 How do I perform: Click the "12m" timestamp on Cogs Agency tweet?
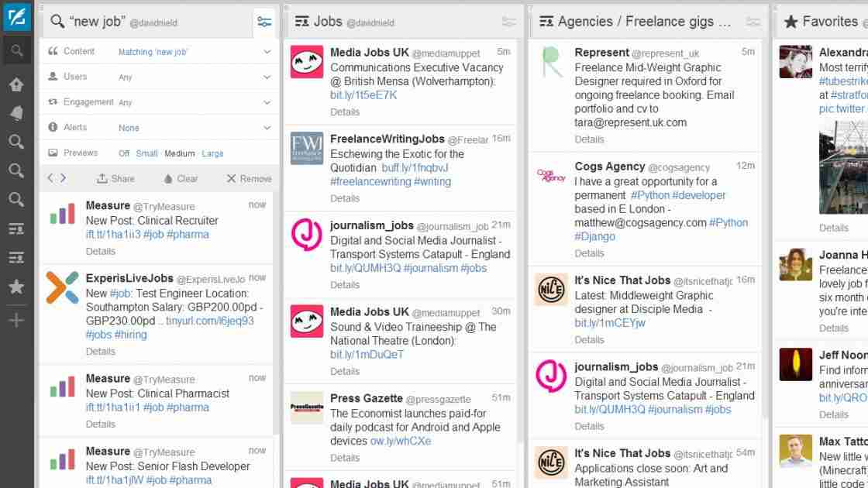click(745, 166)
